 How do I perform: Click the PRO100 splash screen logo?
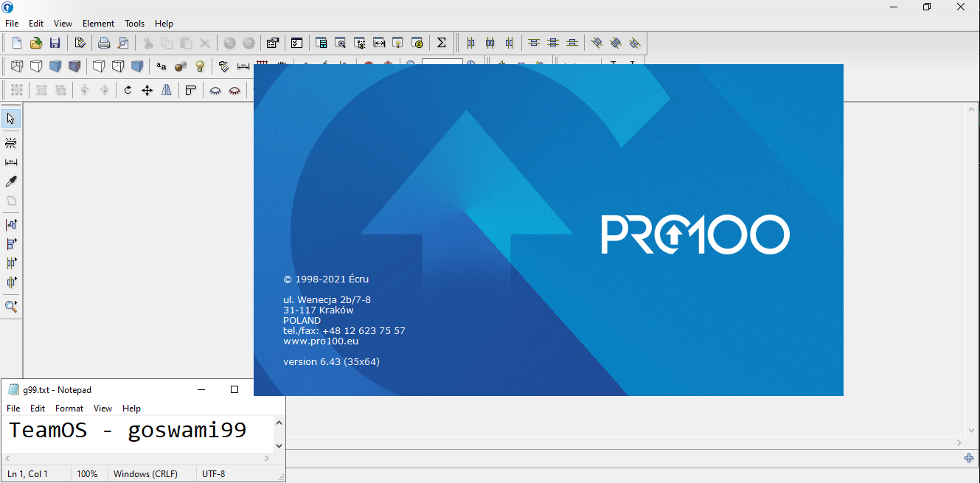[x=695, y=234]
